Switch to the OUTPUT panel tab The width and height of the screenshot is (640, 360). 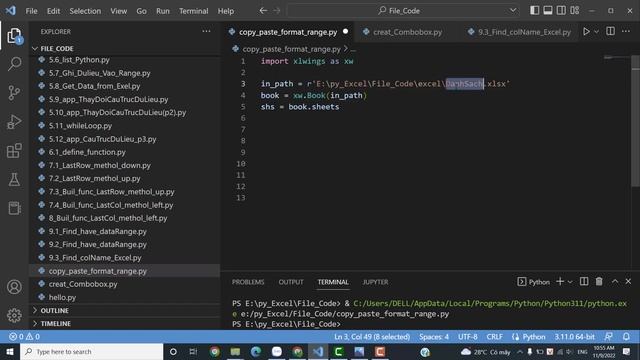(291, 282)
